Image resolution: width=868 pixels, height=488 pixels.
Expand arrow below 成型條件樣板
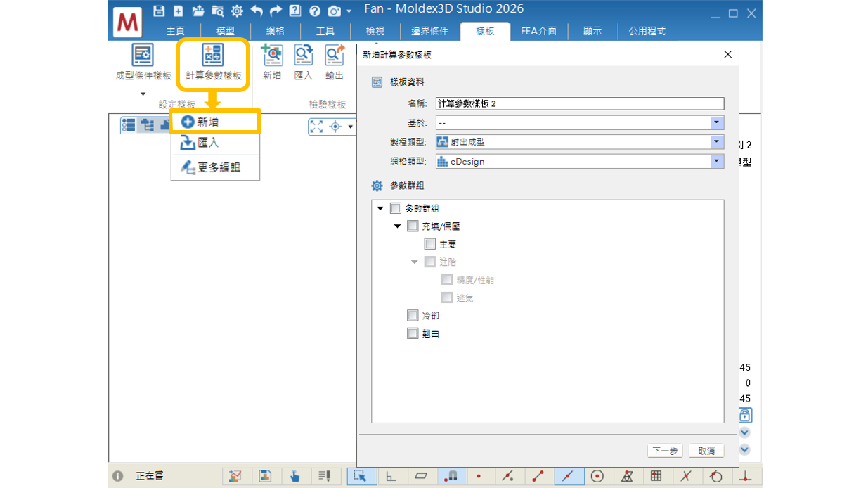[x=143, y=94]
